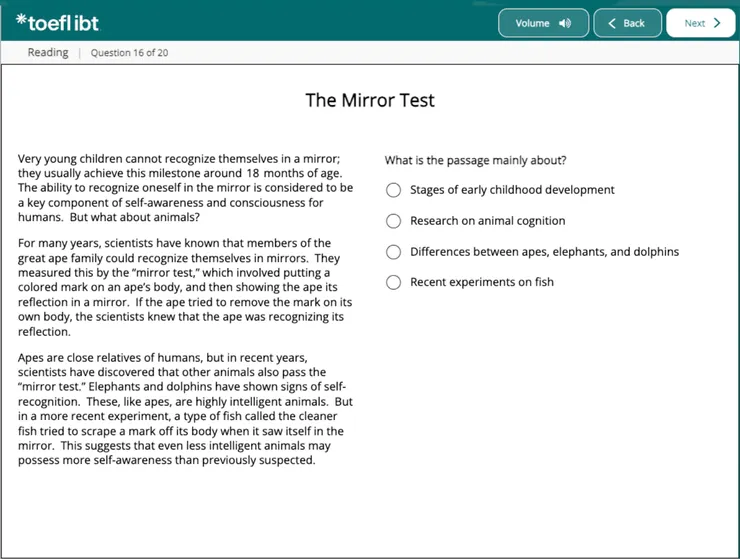Screen dimensions: 740x559
Task: Click the Question 16 of 20 indicator
Action: click(129, 53)
